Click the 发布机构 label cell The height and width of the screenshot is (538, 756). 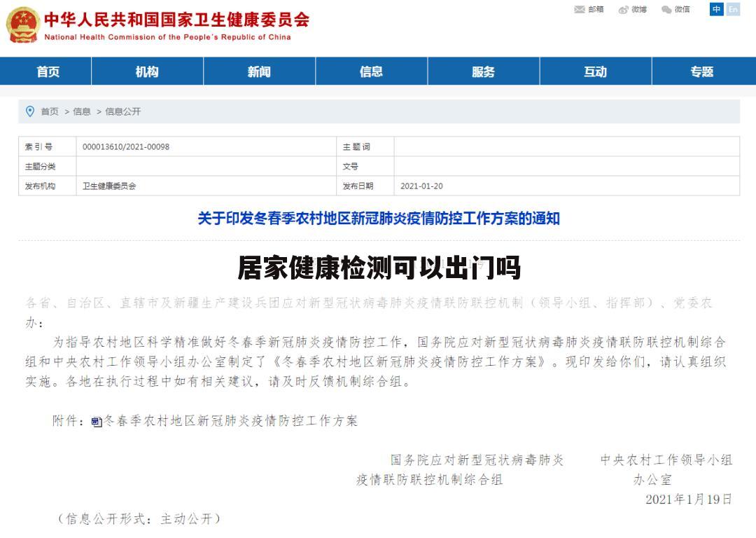(48, 186)
